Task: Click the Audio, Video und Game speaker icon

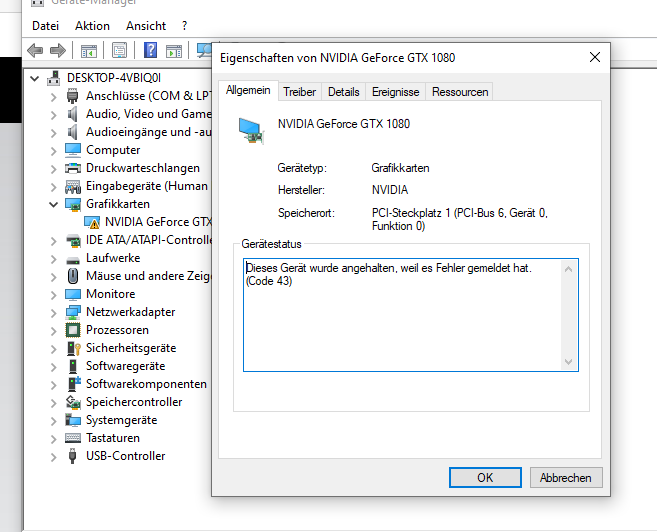Action: tap(72, 114)
